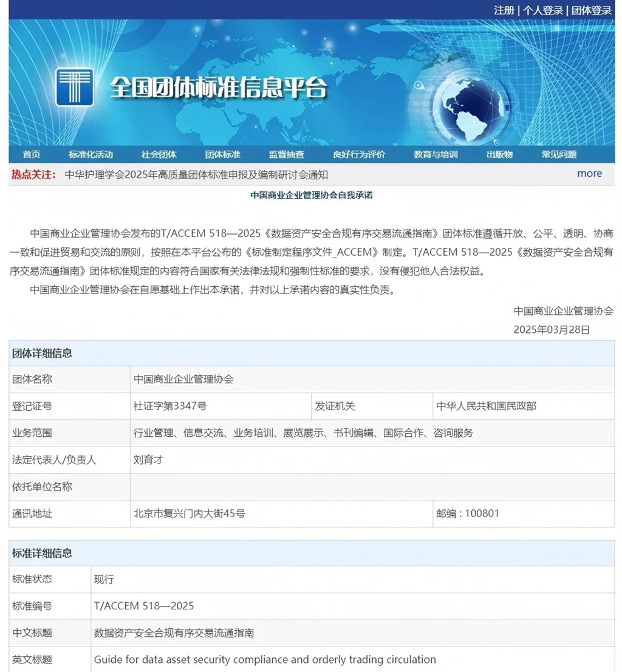
Task: Open the 标准化活动 navigation item
Action: 92,154
